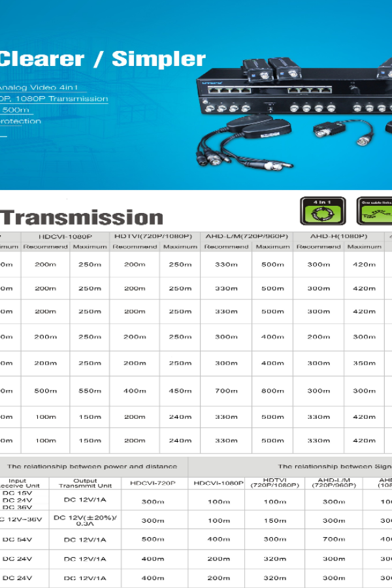Select the "450m" table cell

point(180,391)
